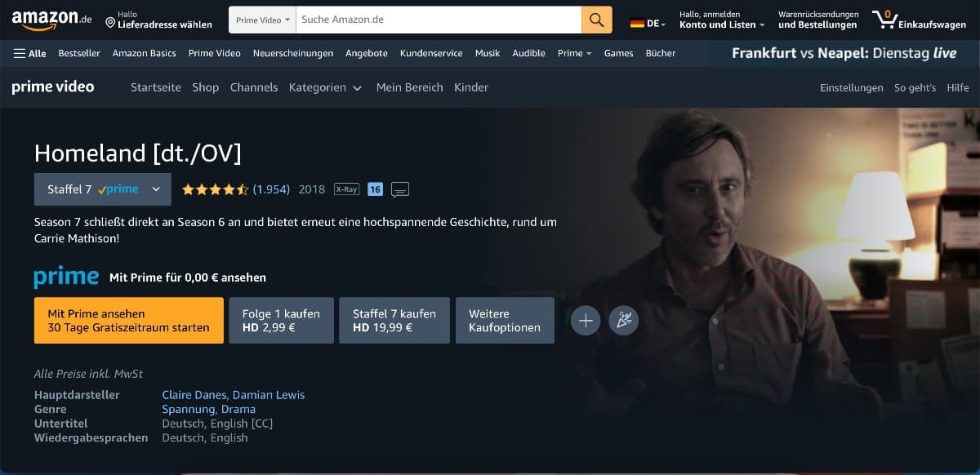Open Games

pos(619,53)
